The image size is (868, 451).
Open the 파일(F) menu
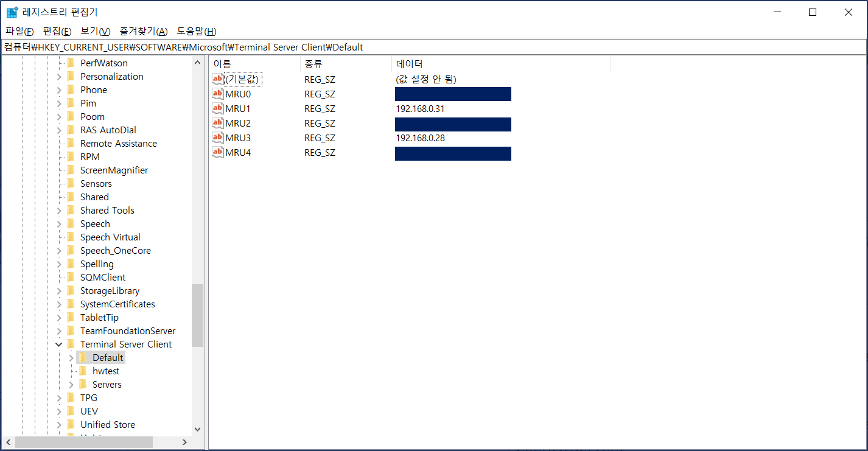(19, 31)
